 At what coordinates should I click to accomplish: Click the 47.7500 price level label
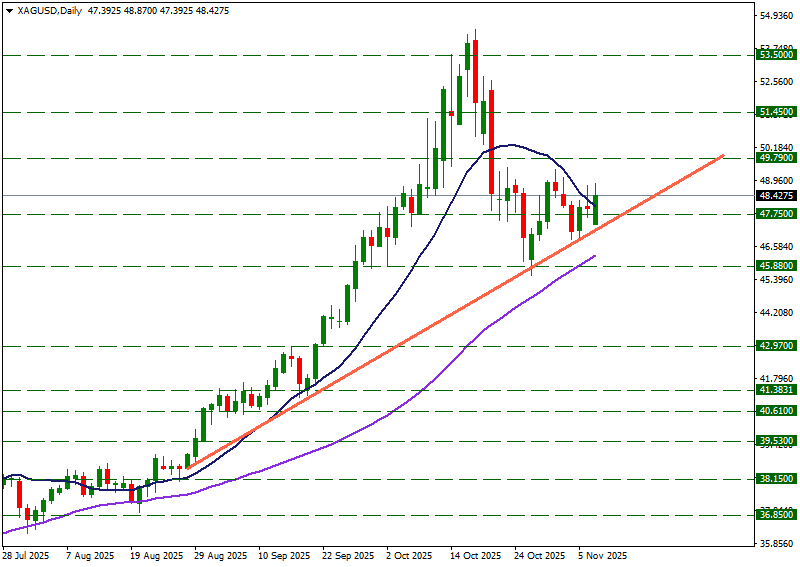point(776,214)
